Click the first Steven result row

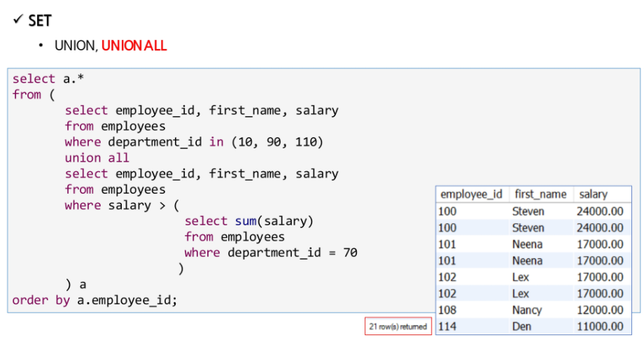pos(533,211)
